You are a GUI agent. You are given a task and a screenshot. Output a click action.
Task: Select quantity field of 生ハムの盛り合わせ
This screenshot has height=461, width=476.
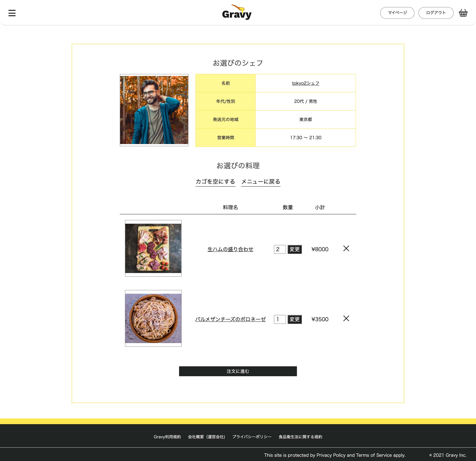pyautogui.click(x=280, y=249)
